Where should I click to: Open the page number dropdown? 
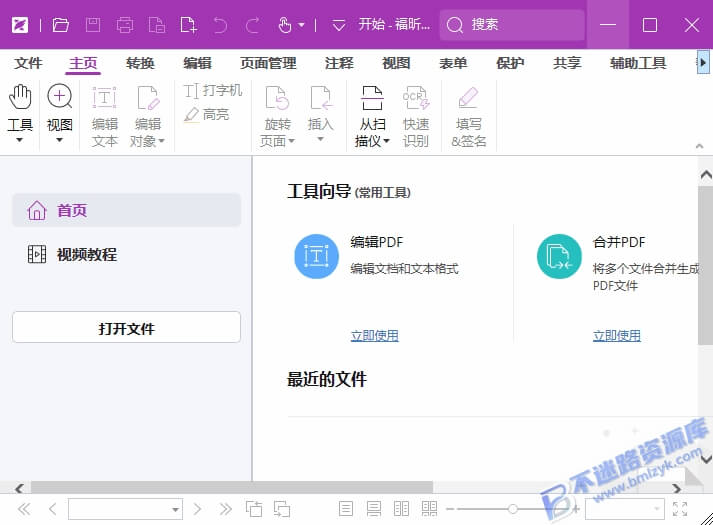[x=175, y=510]
